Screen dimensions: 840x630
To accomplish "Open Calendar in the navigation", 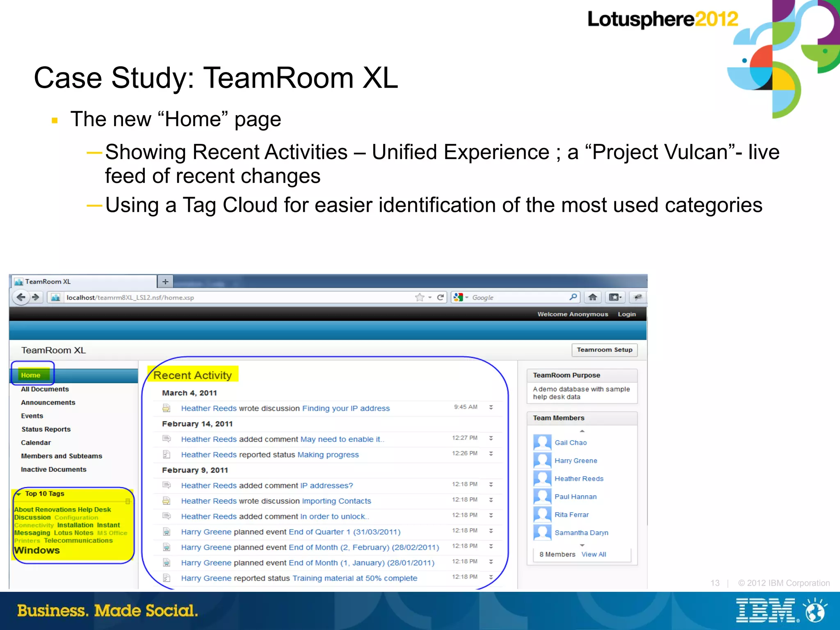I will pos(36,443).
